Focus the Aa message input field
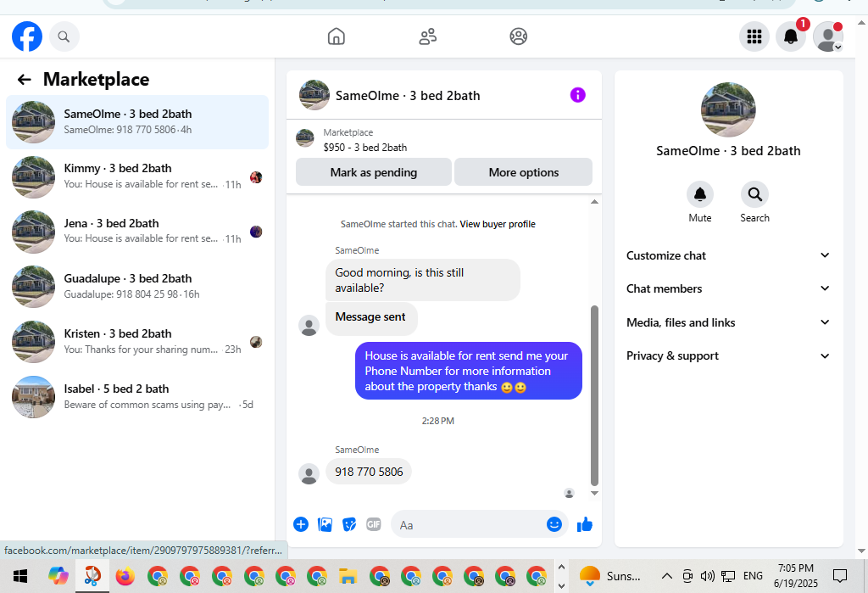Screen dimensions: 868x593 [x=470, y=525]
